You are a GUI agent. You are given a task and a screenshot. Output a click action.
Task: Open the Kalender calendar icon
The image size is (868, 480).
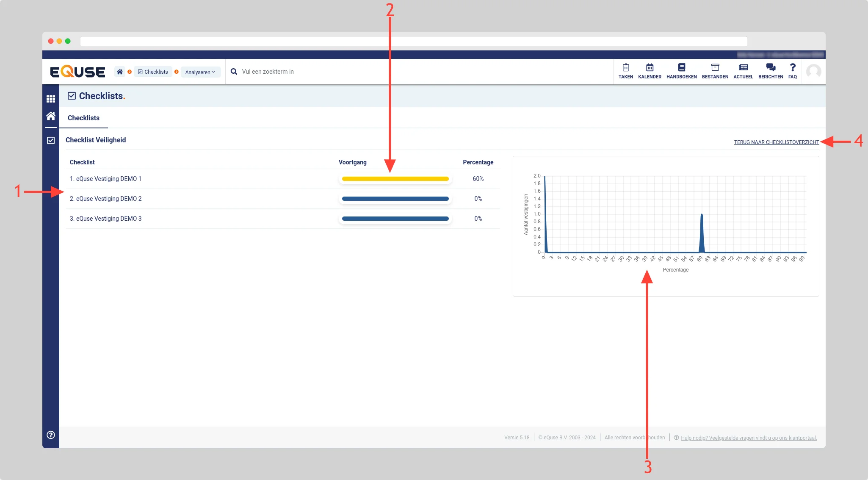[x=650, y=68]
